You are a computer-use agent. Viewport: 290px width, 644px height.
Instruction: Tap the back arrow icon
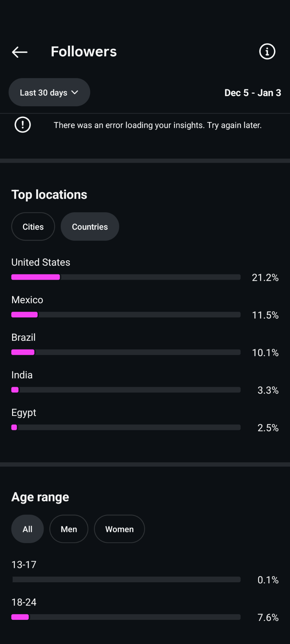[x=19, y=52]
